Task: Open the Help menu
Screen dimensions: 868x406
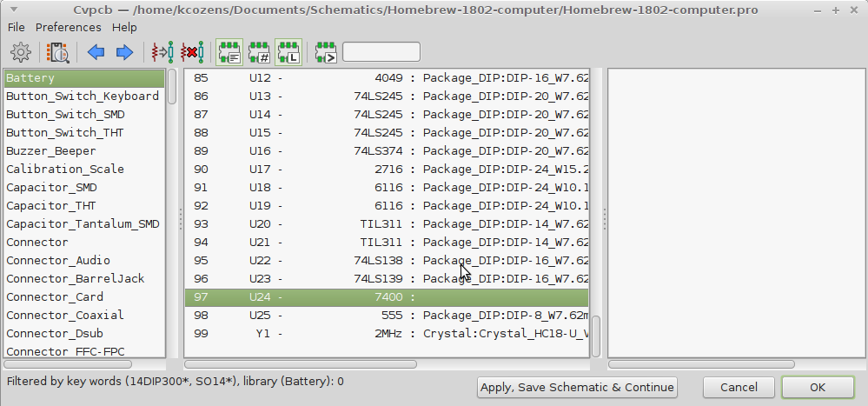Action: click(124, 27)
